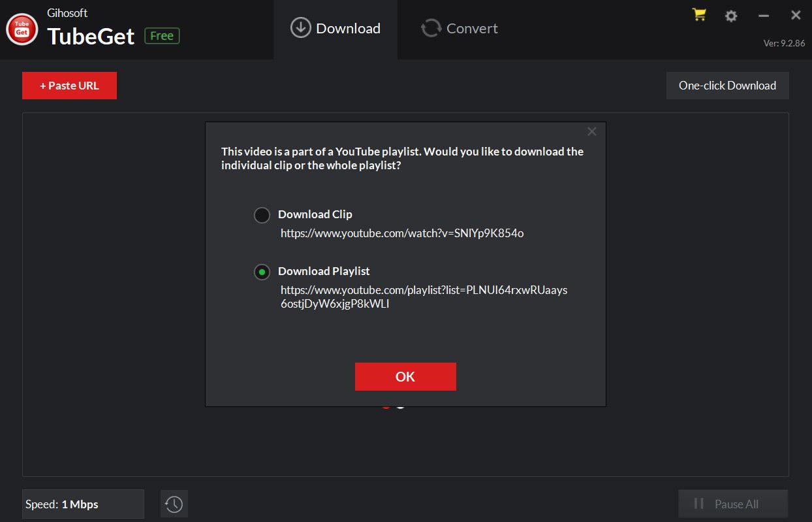The image size is (812, 522).
Task: Open the download history clock icon
Action: click(x=174, y=503)
